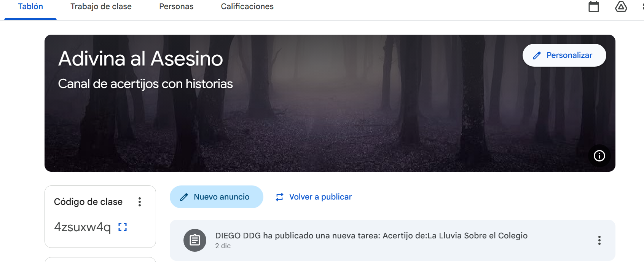Open the Google Calendar icon
The width and height of the screenshot is (644, 262).
tap(593, 7)
